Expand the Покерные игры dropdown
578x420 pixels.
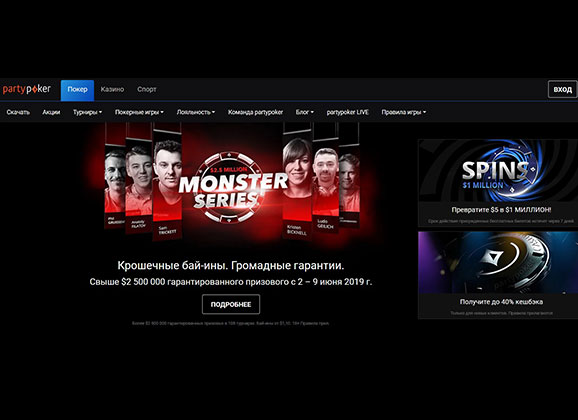pyautogui.click(x=139, y=112)
